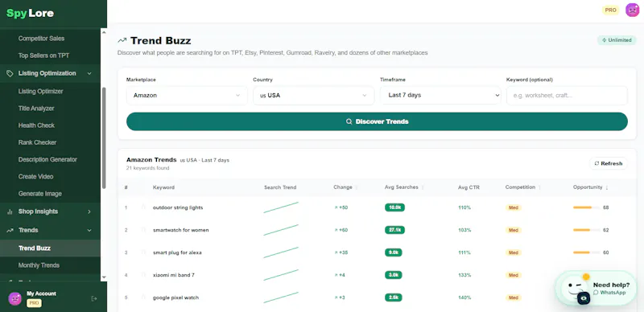Select Create Video in sidebar

tap(35, 177)
